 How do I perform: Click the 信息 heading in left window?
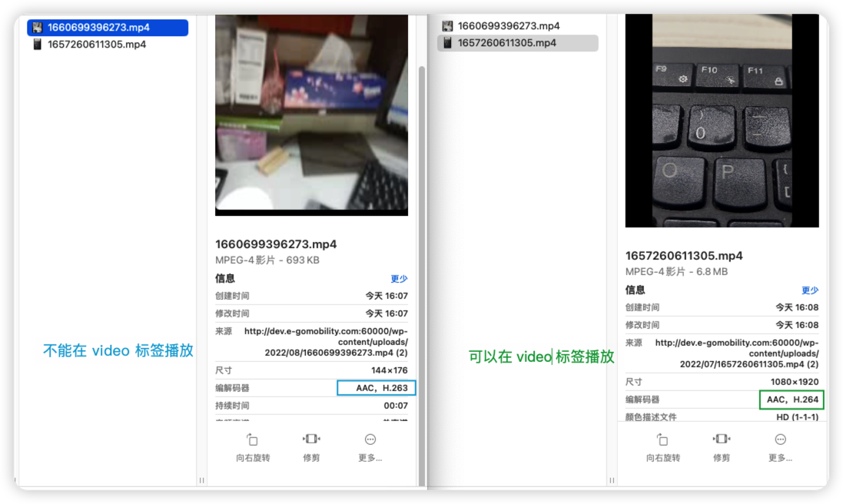(x=224, y=278)
